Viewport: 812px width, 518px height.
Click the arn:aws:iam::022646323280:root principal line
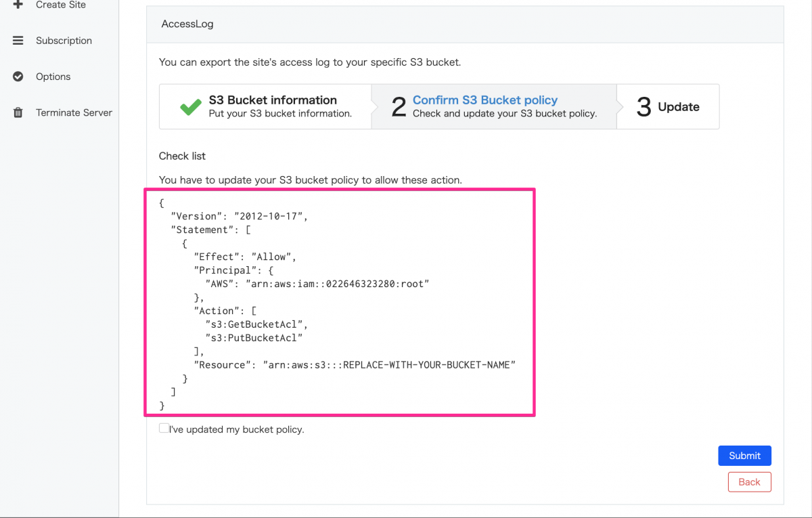point(317,284)
